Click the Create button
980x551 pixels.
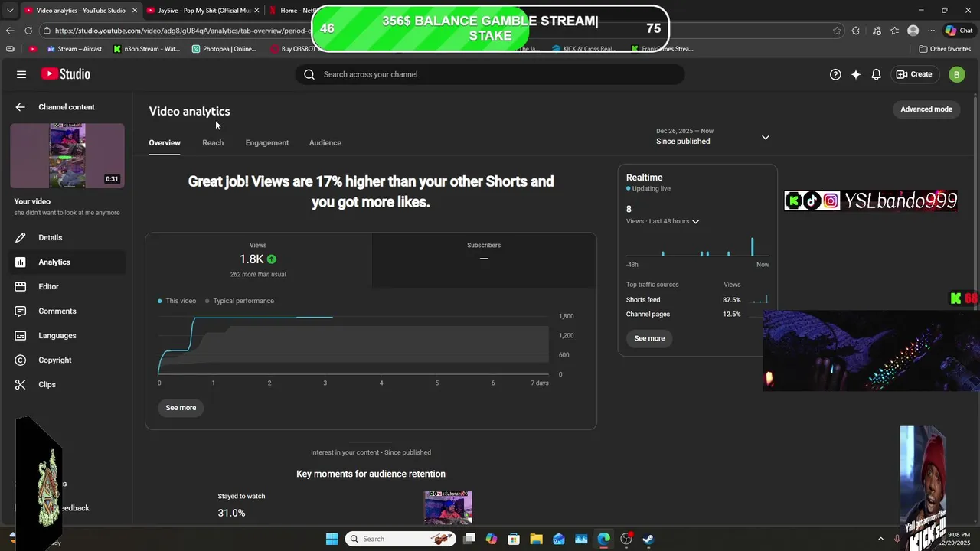(x=915, y=74)
